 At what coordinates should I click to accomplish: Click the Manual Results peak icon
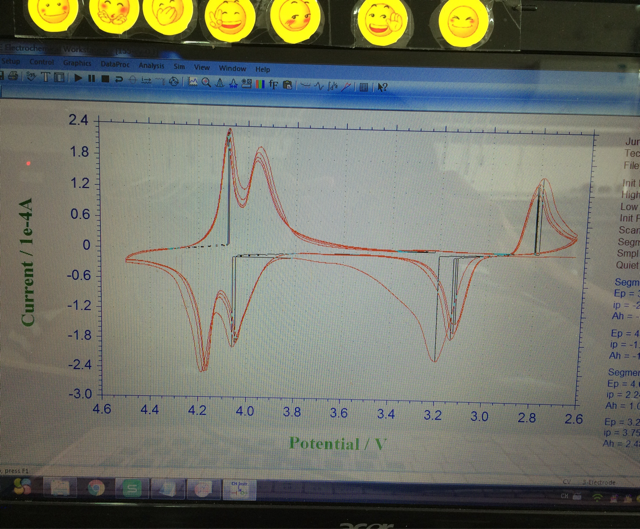point(220,83)
